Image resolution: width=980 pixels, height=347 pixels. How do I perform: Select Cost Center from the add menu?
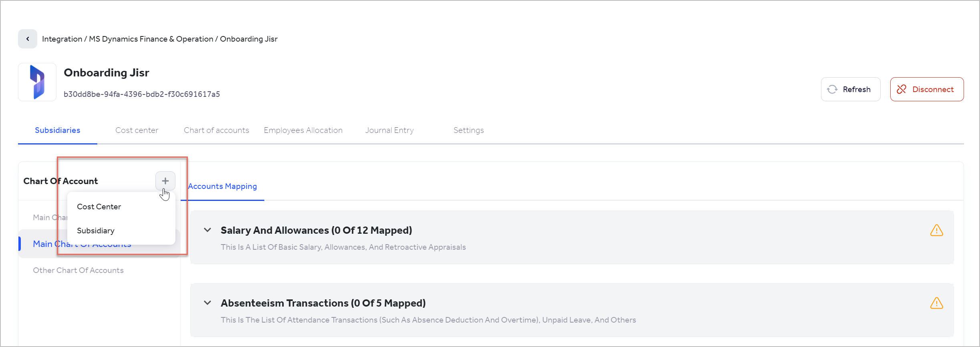click(x=99, y=206)
